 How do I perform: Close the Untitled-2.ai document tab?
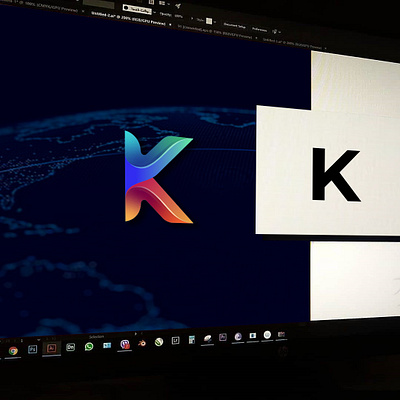(170, 24)
